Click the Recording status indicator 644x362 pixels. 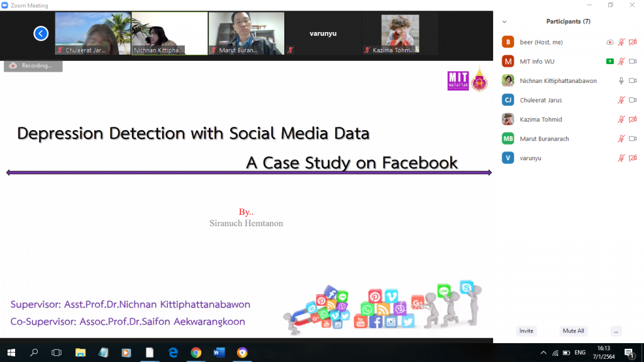(x=33, y=65)
